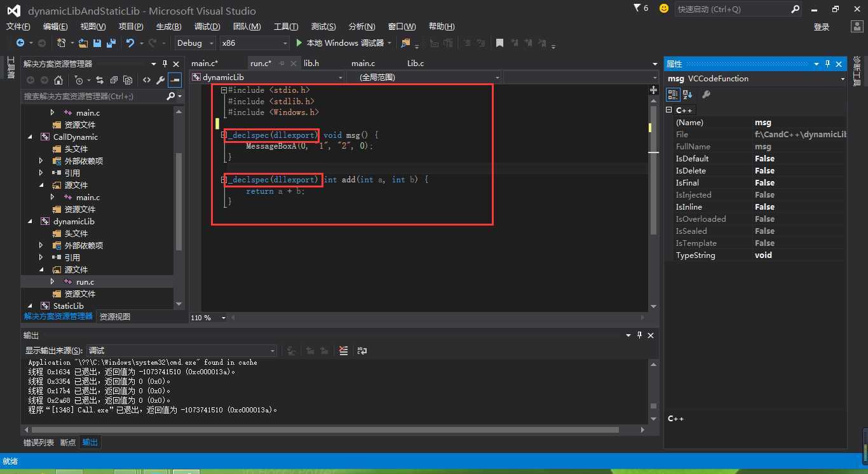Click the Solution Explorer search input box
The width and height of the screenshot is (868, 474).
[x=93, y=96]
